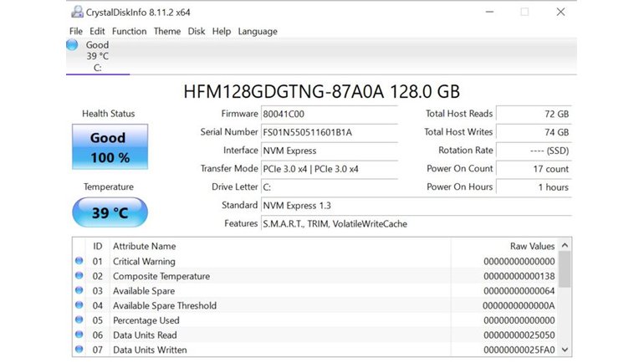Open the Language menu
The width and height of the screenshot is (644, 363).
(x=258, y=31)
